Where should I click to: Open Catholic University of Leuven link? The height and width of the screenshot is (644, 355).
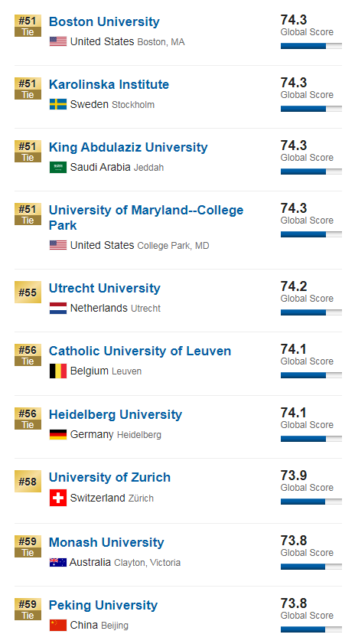(140, 351)
